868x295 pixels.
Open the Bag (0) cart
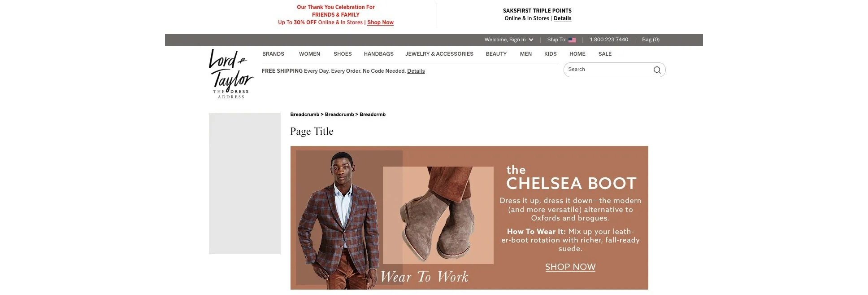651,40
